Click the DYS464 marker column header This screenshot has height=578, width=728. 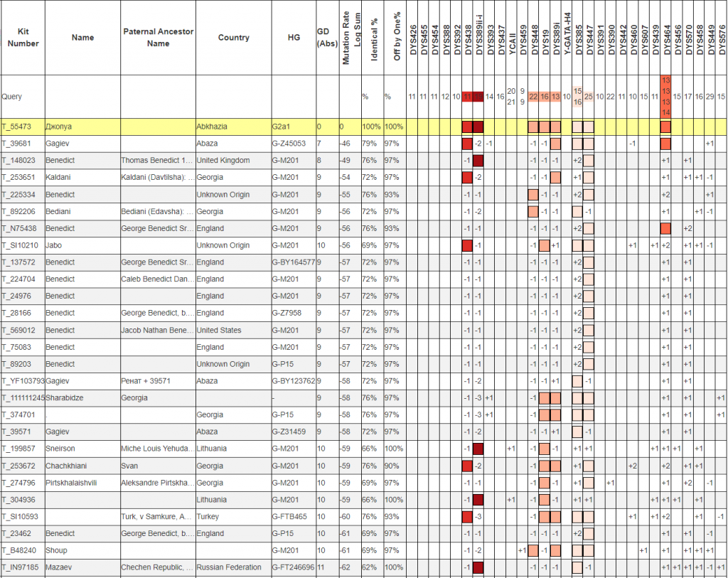666,38
